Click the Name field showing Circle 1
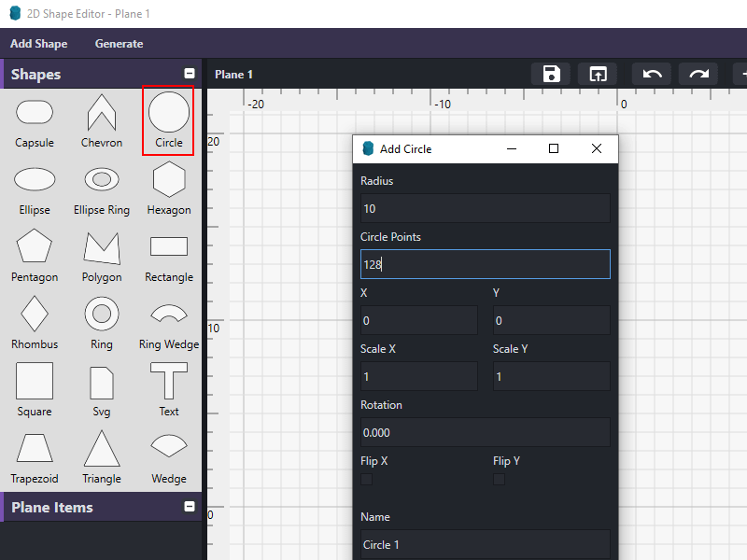This screenshot has height=560, width=747. point(485,544)
